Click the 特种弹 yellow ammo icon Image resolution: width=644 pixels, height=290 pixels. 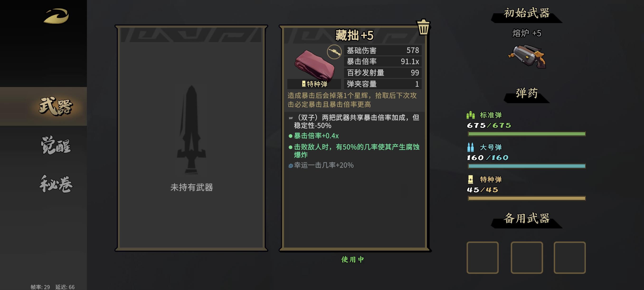point(470,179)
